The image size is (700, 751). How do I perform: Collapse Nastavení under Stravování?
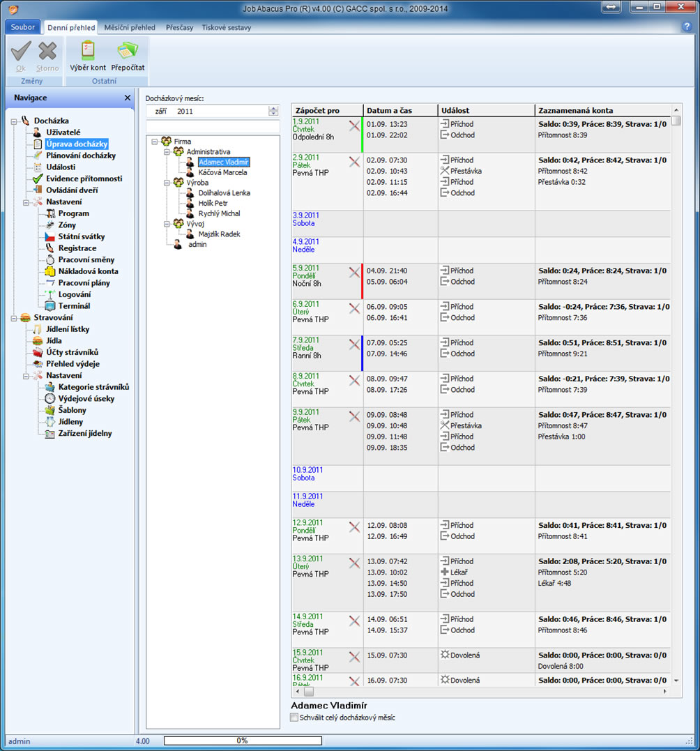(x=26, y=376)
